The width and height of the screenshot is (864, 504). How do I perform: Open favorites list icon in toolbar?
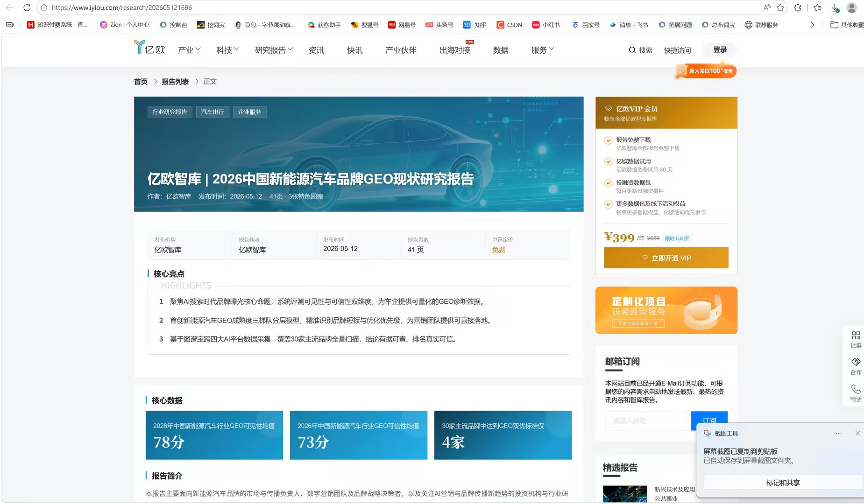tap(817, 7)
